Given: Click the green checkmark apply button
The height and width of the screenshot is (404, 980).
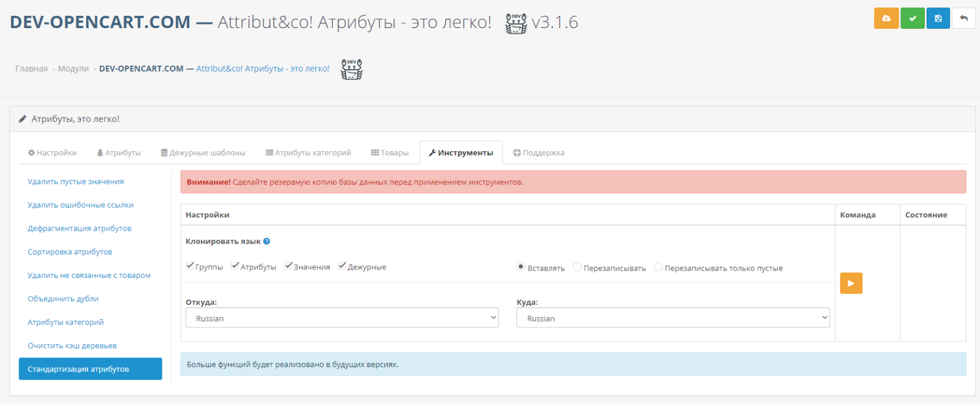Looking at the screenshot, I should click(x=913, y=18).
